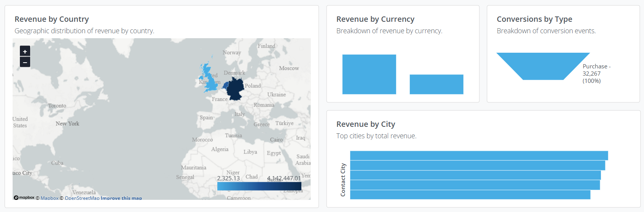Click the Breakdown of conversion events subtitle

pos(546,31)
